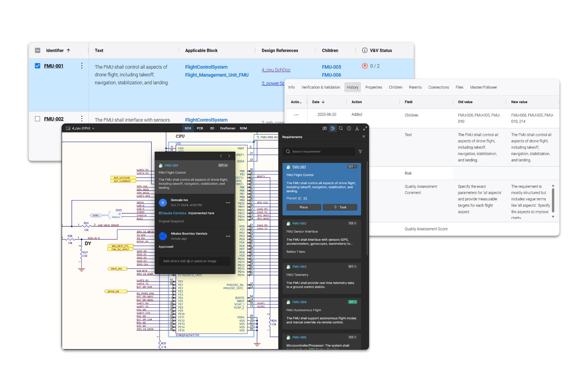The width and height of the screenshot is (588, 392).
Task: Toggle the select-all checkbox in table header
Action: (37, 50)
